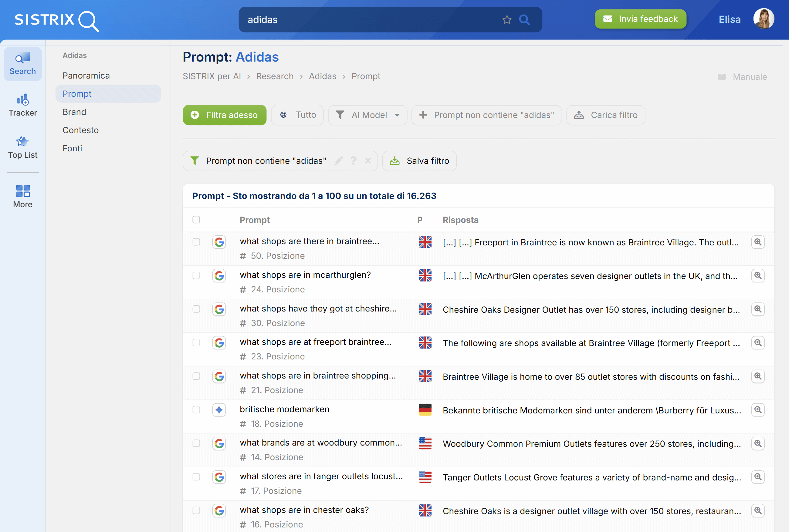
Task: Open the More apps grid
Action: tap(23, 196)
